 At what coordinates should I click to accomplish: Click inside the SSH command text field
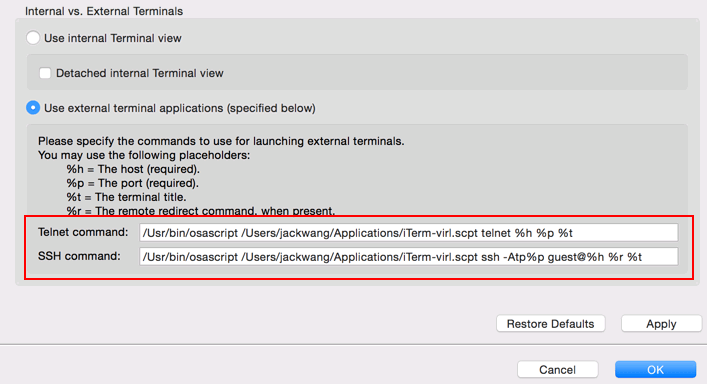(x=409, y=256)
